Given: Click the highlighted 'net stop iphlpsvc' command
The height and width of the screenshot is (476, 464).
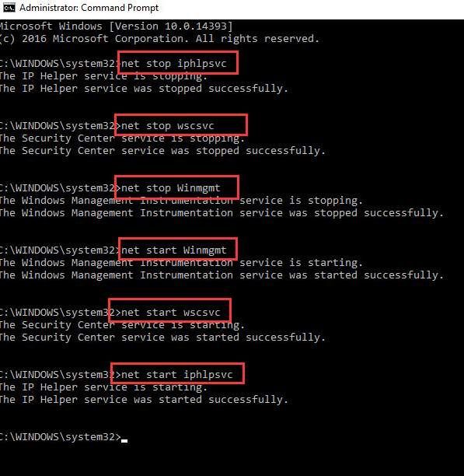Looking at the screenshot, I should [174, 64].
